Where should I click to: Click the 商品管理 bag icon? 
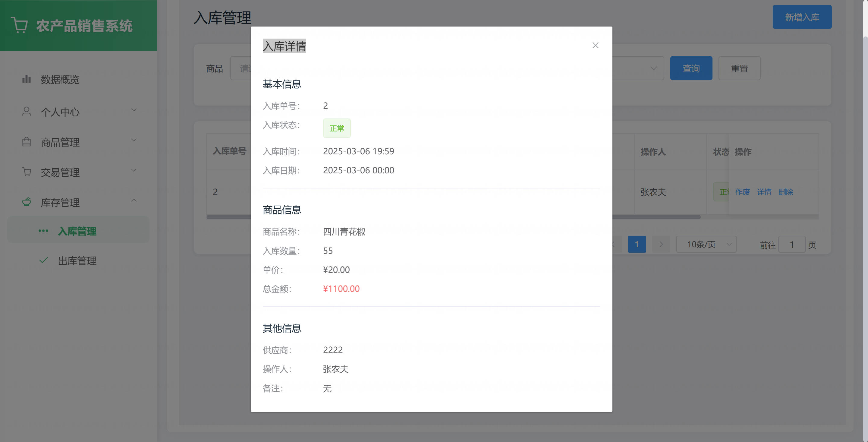click(x=26, y=142)
